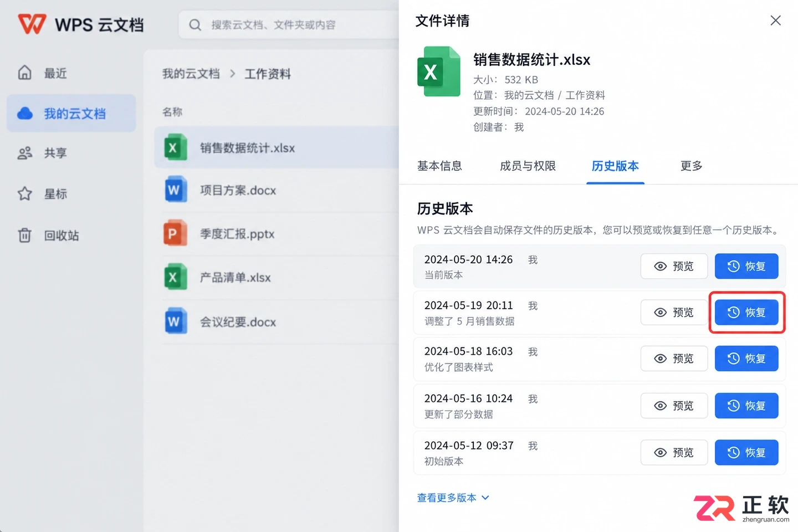Preview the 2024-05-20 14:26 version
The image size is (798, 532).
point(674,266)
